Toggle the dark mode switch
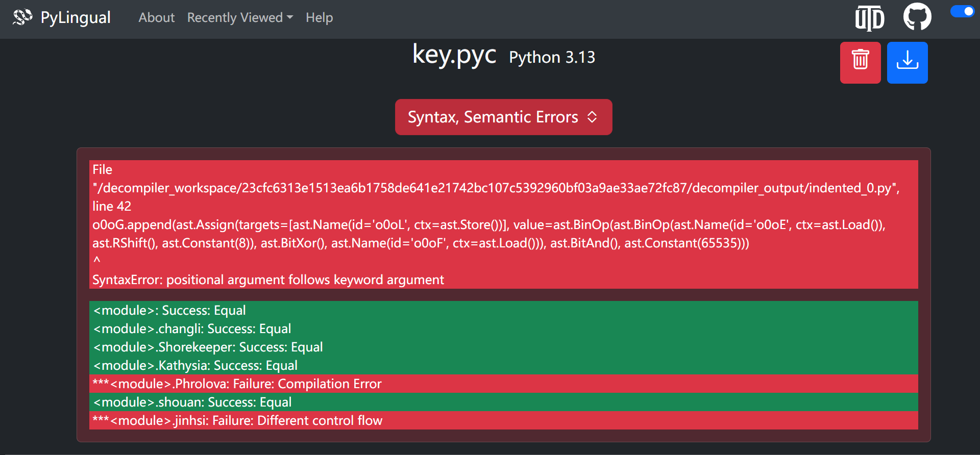The height and width of the screenshot is (455, 980). click(x=962, y=12)
